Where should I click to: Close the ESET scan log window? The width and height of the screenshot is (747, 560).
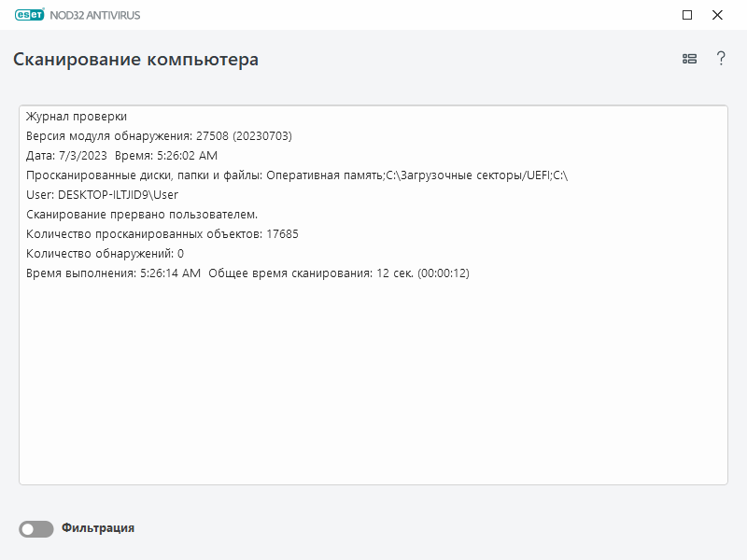(717, 15)
